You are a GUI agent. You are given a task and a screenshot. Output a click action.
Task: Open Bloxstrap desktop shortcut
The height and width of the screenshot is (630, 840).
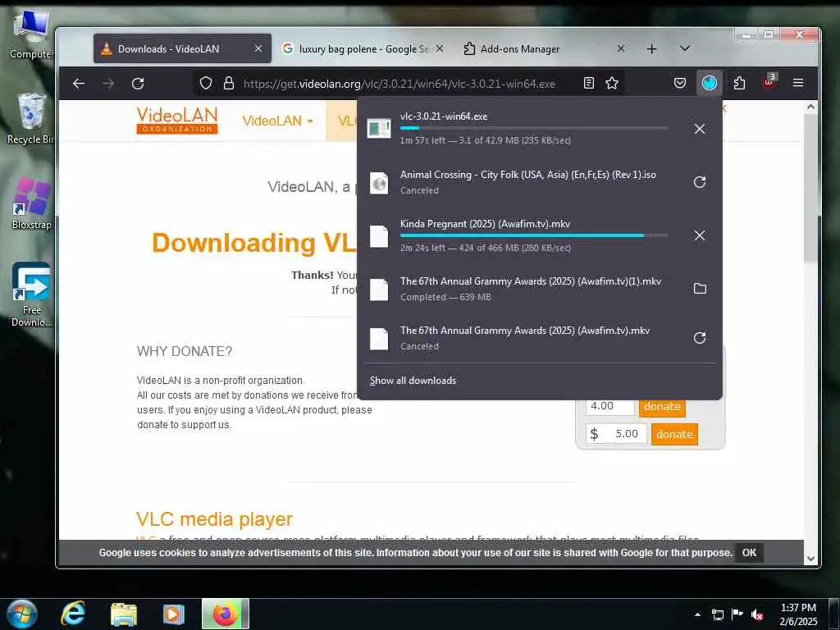(x=32, y=203)
